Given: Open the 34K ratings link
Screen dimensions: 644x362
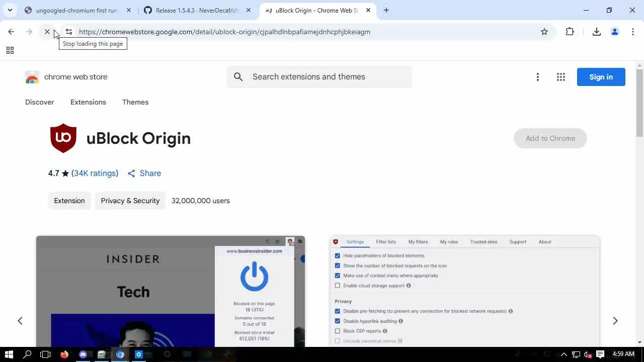Looking at the screenshot, I should (x=95, y=173).
